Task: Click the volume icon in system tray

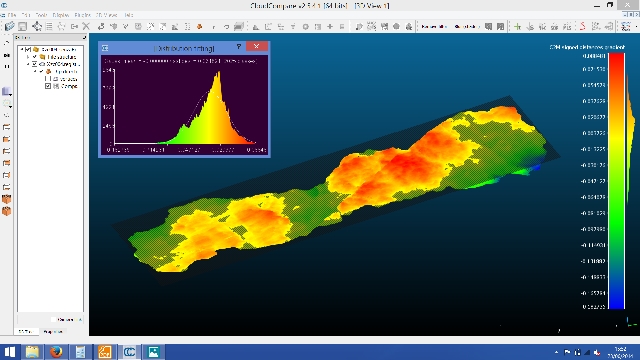Action: pyautogui.click(x=597, y=352)
